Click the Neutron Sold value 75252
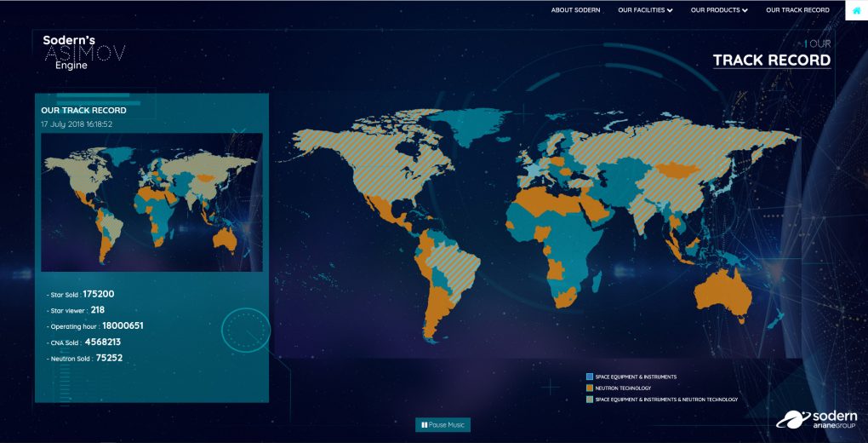The width and height of the screenshot is (868, 443). coord(109,358)
